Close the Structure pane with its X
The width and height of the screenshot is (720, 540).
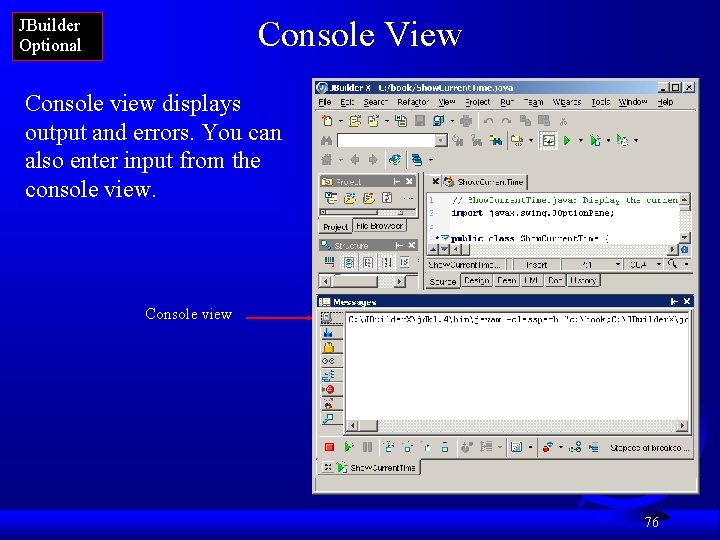[412, 246]
